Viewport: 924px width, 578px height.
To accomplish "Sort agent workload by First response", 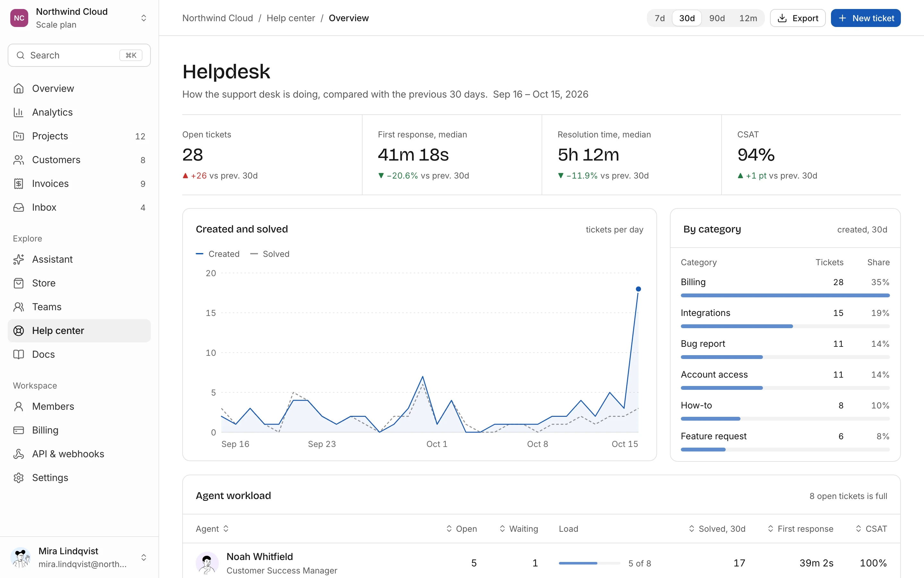I will pos(800,529).
